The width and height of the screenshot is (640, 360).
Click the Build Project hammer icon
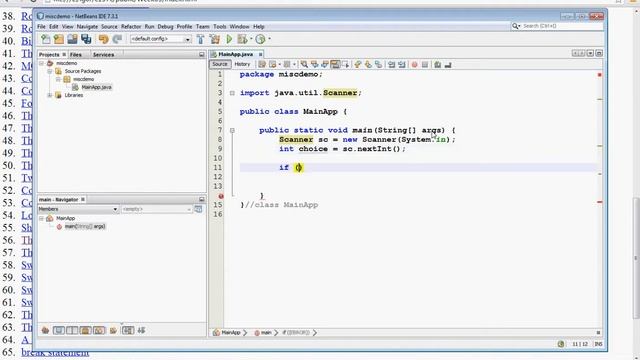click(200, 39)
